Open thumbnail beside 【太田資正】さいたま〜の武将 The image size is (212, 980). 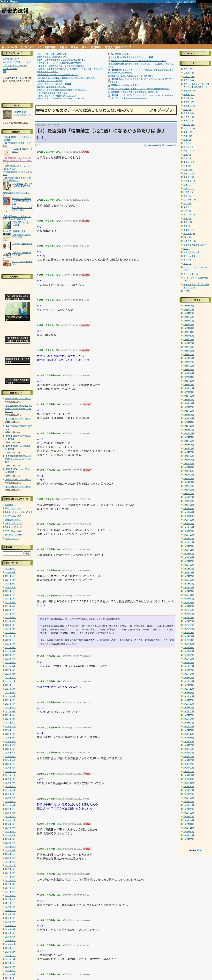click(7, 186)
